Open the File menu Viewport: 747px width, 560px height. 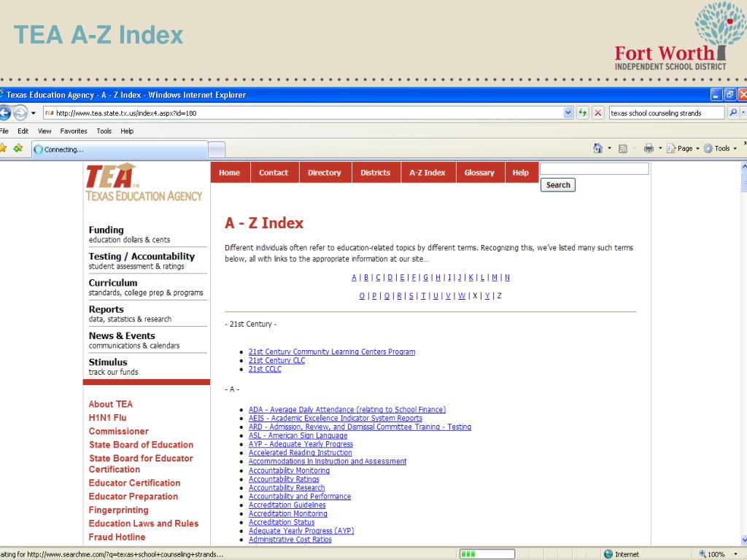(4, 131)
